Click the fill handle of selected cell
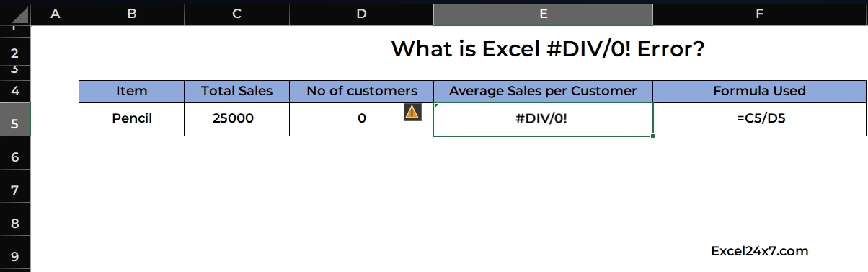The image size is (868, 272). pos(652,135)
